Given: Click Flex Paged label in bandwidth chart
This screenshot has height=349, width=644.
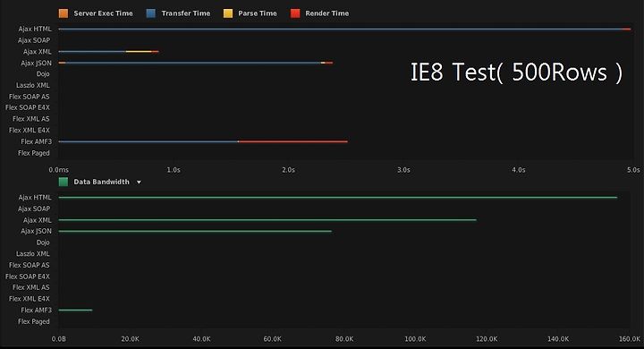Looking at the screenshot, I should (x=34, y=321).
